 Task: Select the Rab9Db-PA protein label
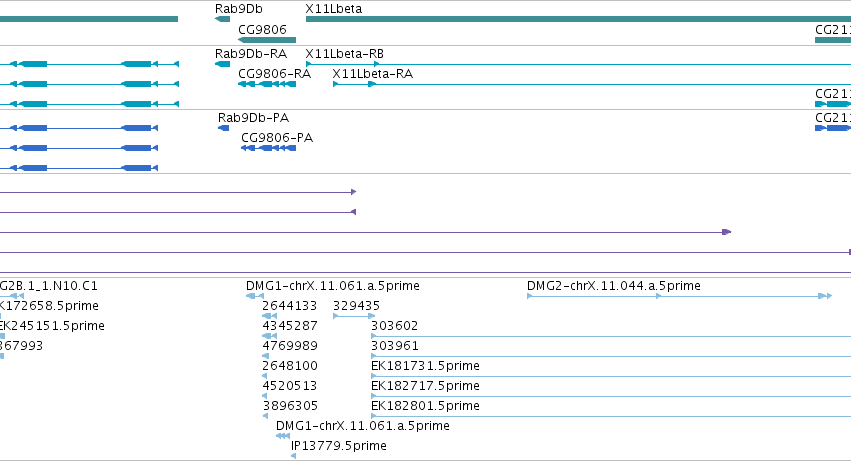(x=253, y=118)
